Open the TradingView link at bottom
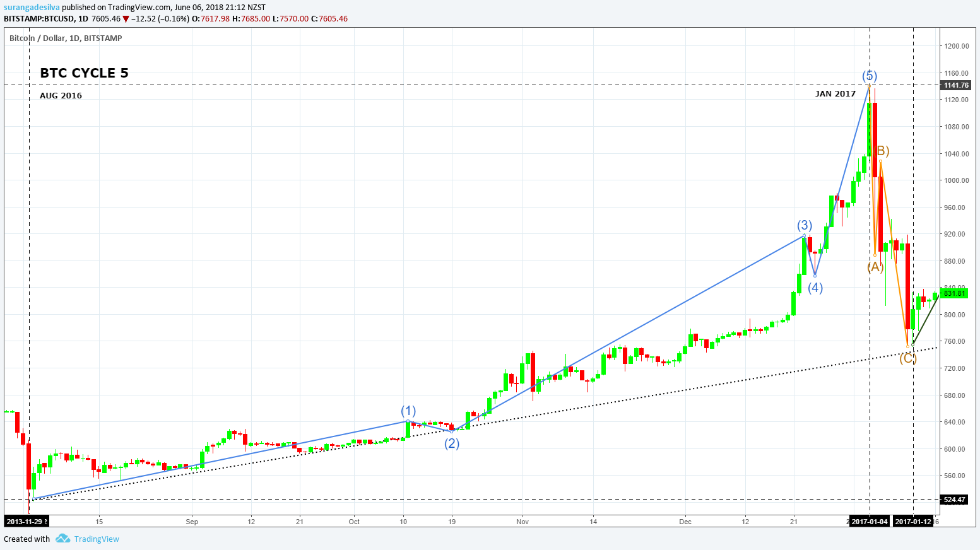The width and height of the screenshot is (980, 550). [97, 539]
